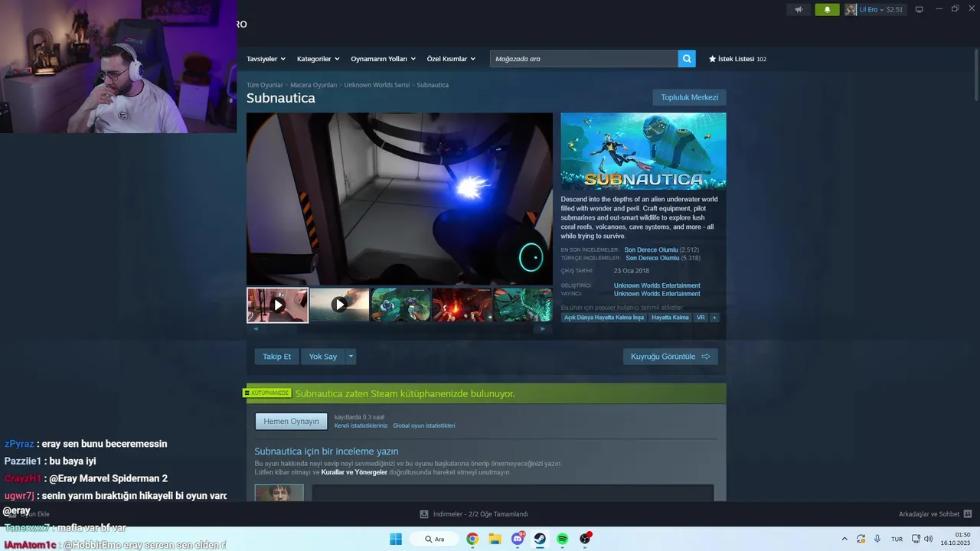980x551 pixels.
Task: Open the Turkish reviews Son Derece Olumlu link
Action: coord(652,258)
